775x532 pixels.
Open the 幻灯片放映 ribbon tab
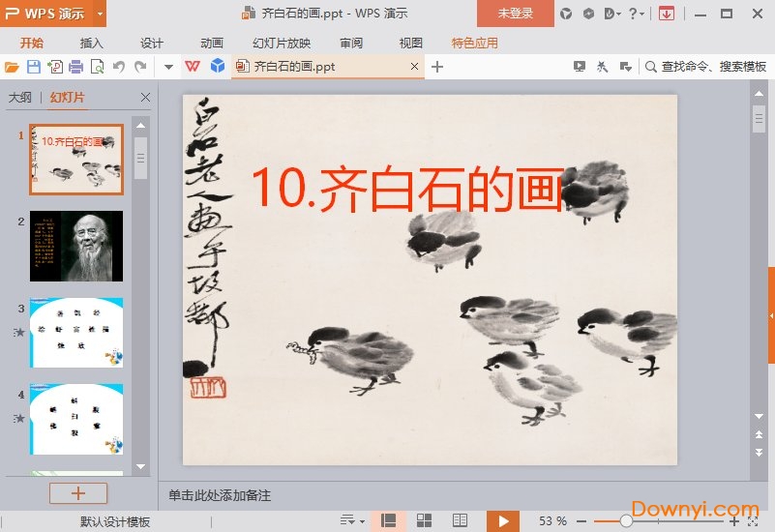[x=282, y=43]
